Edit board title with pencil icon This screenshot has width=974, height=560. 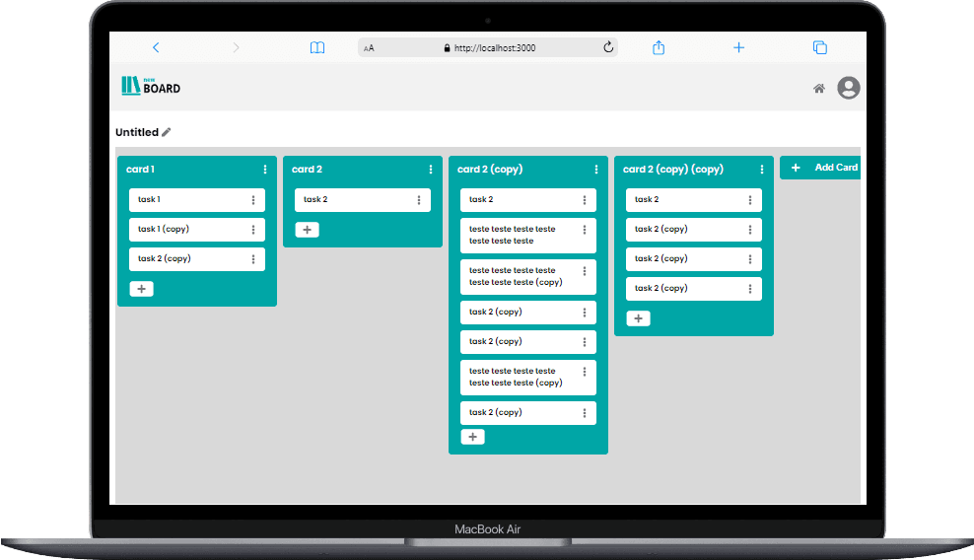point(167,132)
